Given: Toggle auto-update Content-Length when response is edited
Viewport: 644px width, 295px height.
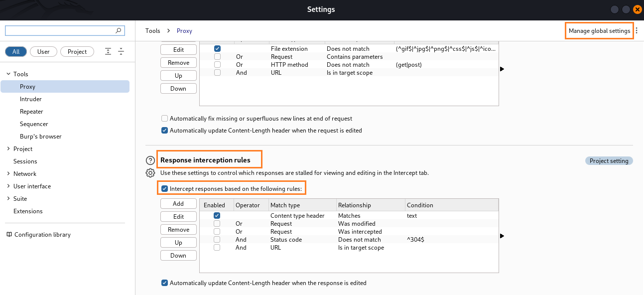Looking at the screenshot, I should click(x=164, y=283).
